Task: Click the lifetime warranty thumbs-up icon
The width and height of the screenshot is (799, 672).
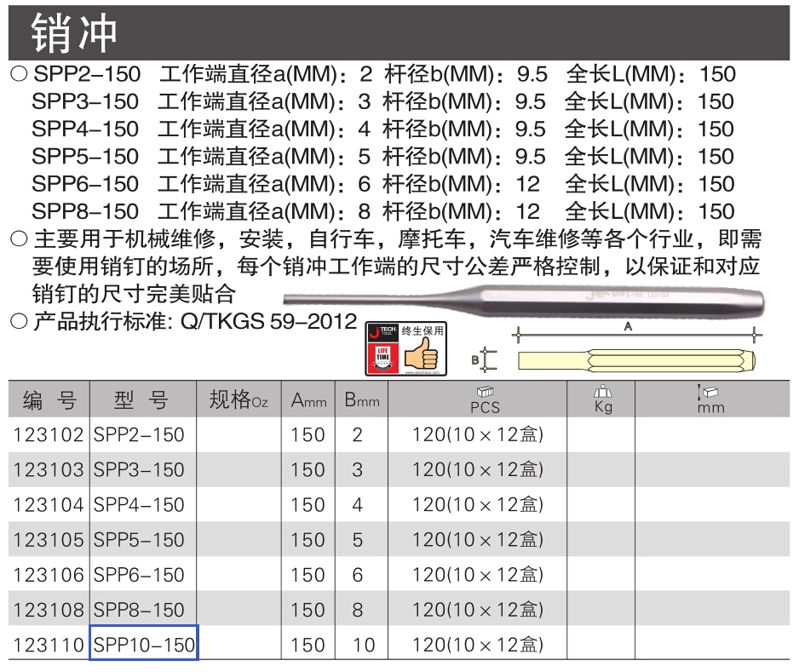Action: click(422, 353)
